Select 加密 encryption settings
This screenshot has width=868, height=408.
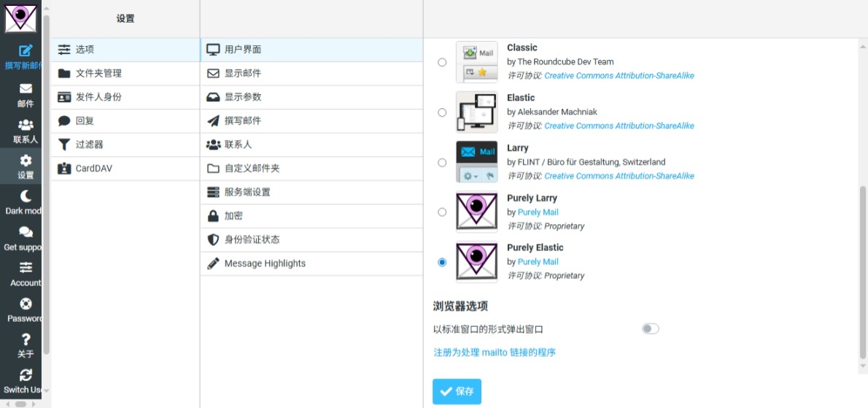(x=311, y=216)
